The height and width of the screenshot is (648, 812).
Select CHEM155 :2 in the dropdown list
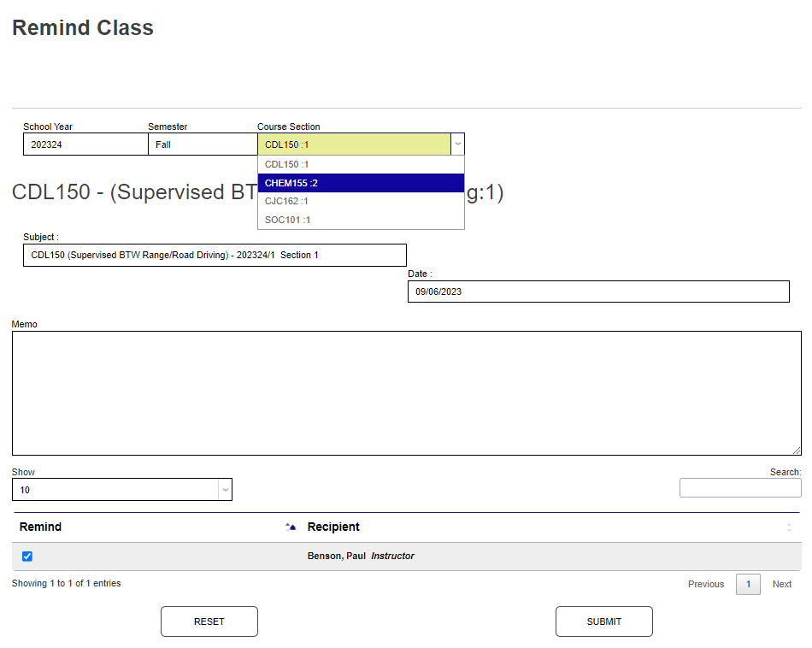[361, 183]
